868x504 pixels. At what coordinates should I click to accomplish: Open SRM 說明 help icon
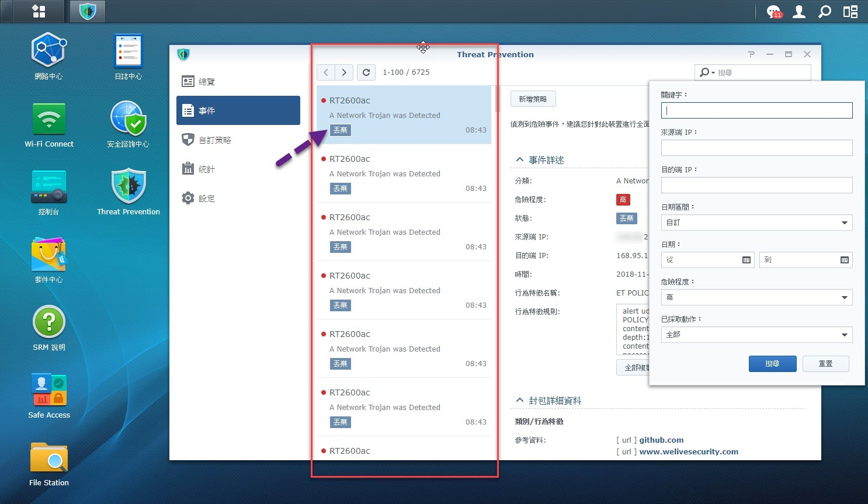point(49,328)
